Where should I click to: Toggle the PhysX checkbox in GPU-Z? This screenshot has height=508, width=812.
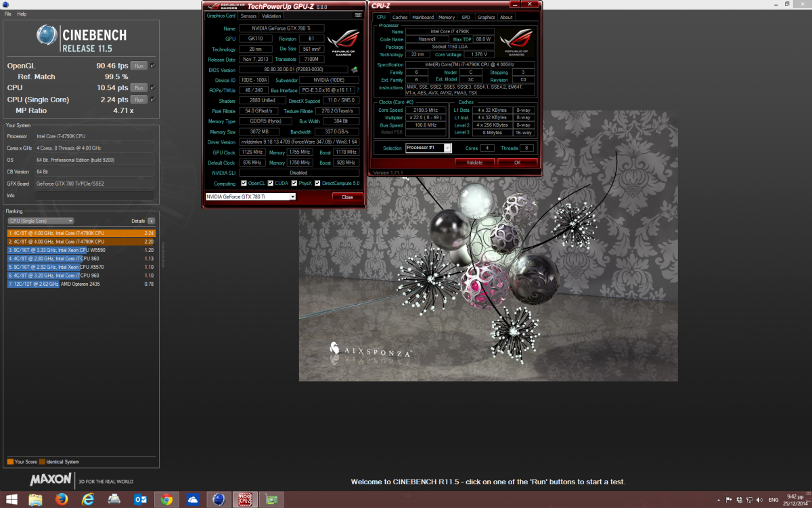pos(294,184)
